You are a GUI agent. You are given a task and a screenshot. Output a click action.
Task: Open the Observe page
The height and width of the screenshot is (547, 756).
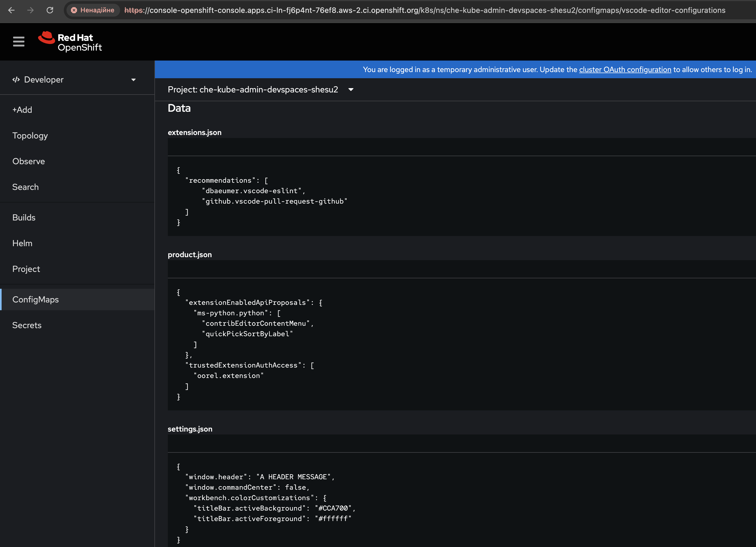(x=28, y=161)
